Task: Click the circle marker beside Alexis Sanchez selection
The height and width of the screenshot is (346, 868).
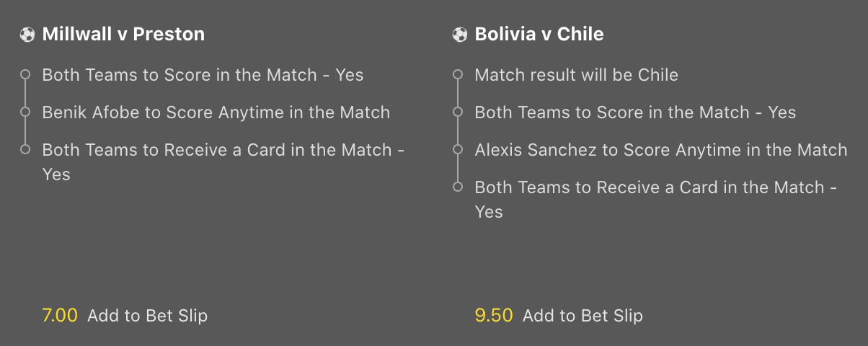Action: pyautogui.click(x=458, y=149)
